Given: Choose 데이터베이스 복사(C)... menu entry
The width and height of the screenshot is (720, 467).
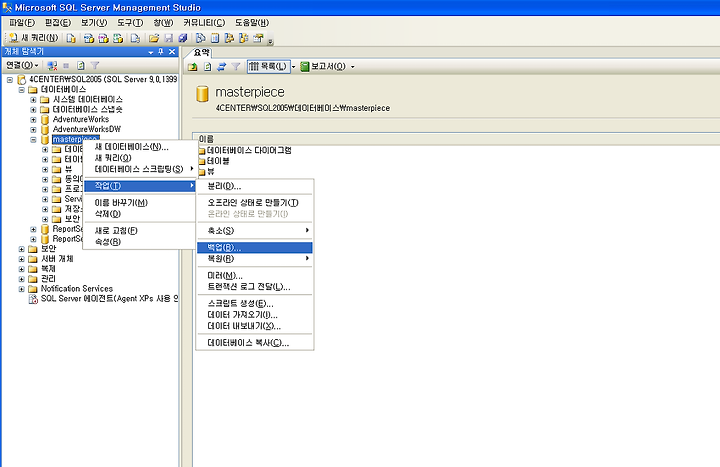Looking at the screenshot, I should pos(254,343).
